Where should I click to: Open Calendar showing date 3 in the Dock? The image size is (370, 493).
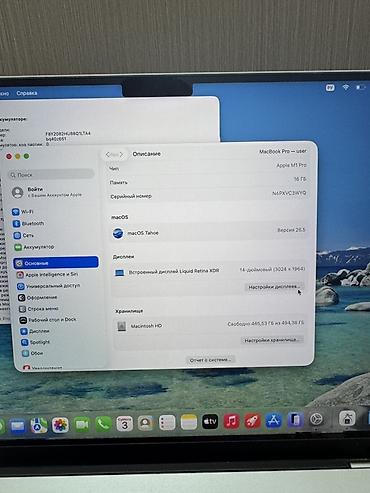(125, 424)
